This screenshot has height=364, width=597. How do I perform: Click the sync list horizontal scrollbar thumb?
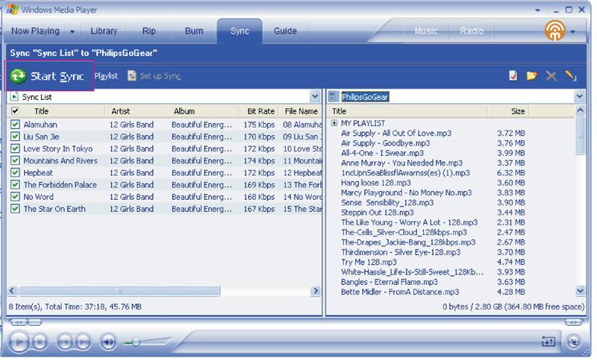click(119, 291)
